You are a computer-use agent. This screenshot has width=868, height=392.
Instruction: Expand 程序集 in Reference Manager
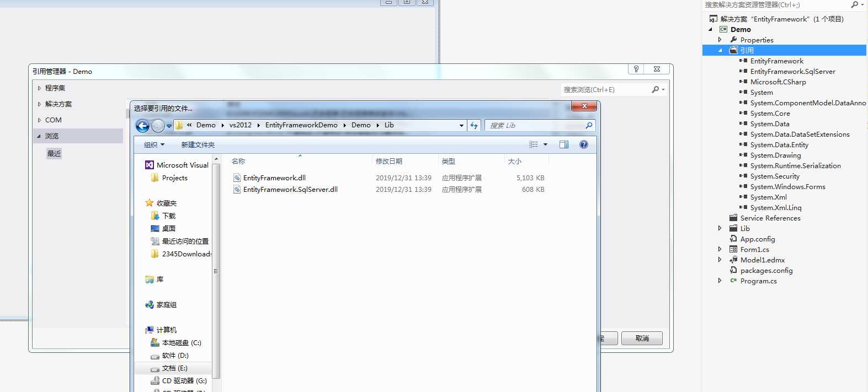(39, 88)
